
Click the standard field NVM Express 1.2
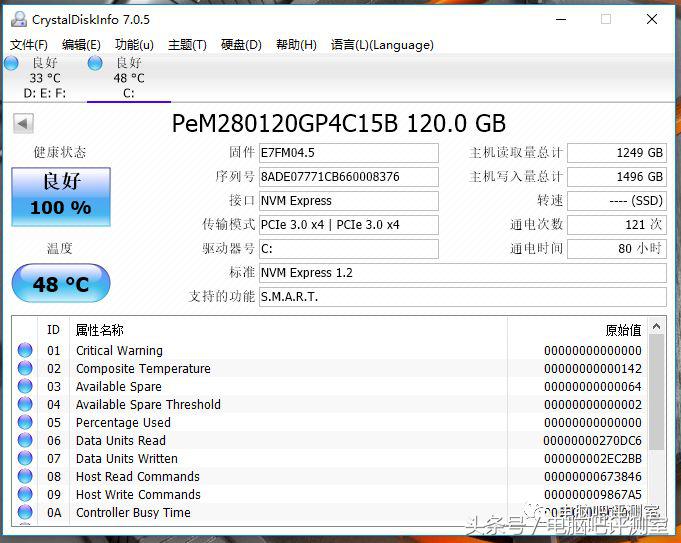463,273
